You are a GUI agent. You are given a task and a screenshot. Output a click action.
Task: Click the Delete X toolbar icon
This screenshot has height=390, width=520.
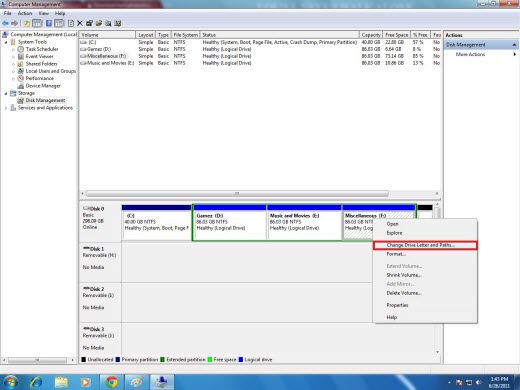80,23
